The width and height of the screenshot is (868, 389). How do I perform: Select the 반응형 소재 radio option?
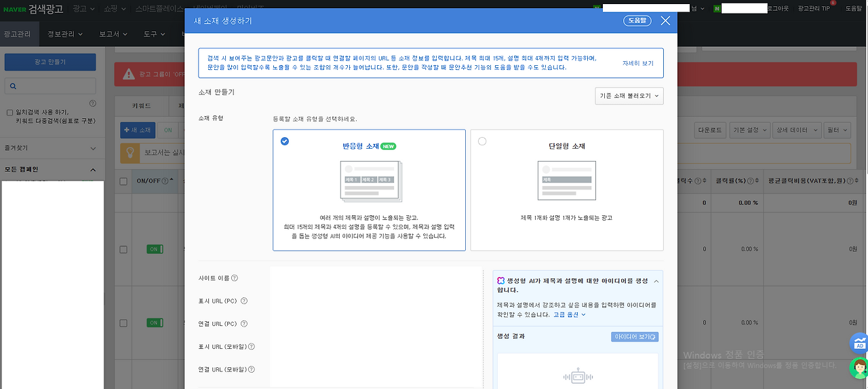click(x=284, y=141)
